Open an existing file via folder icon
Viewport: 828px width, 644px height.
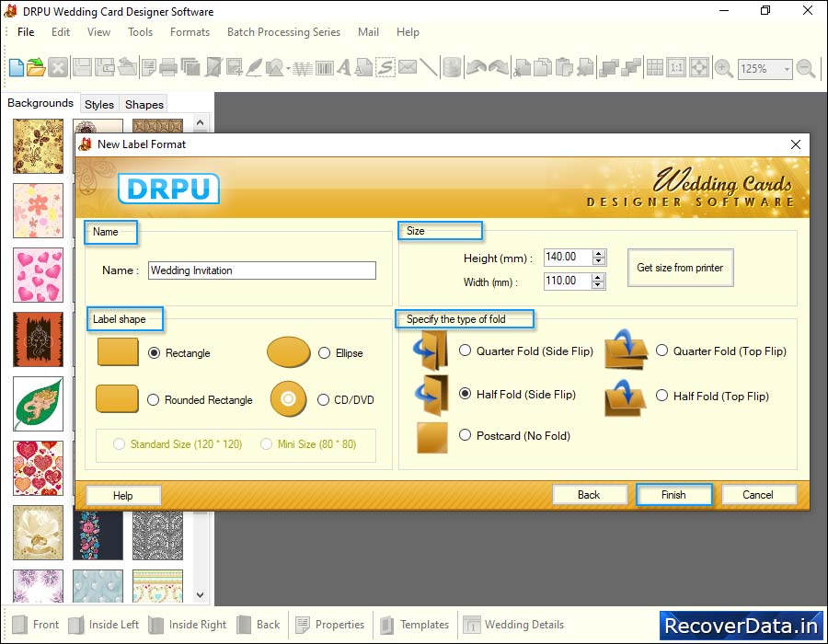coord(36,68)
